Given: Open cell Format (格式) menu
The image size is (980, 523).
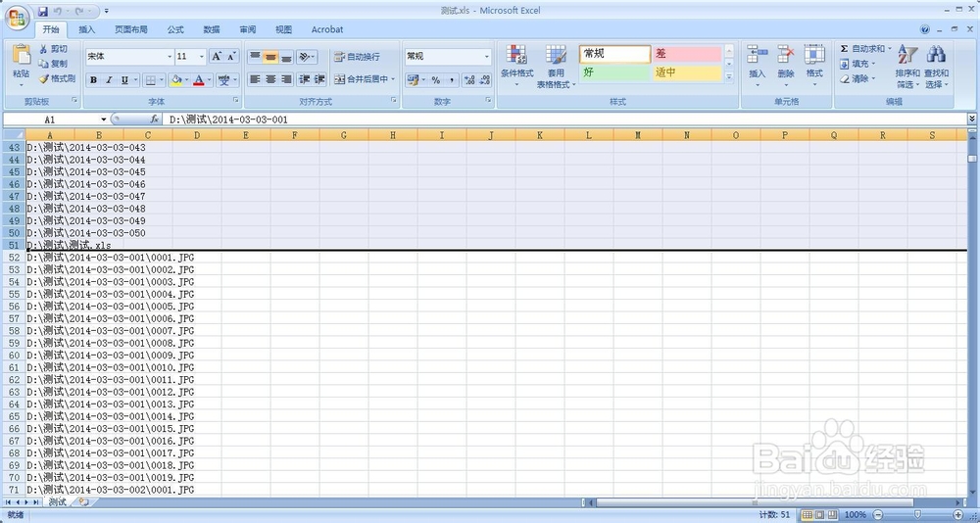Looking at the screenshot, I should click(x=814, y=66).
